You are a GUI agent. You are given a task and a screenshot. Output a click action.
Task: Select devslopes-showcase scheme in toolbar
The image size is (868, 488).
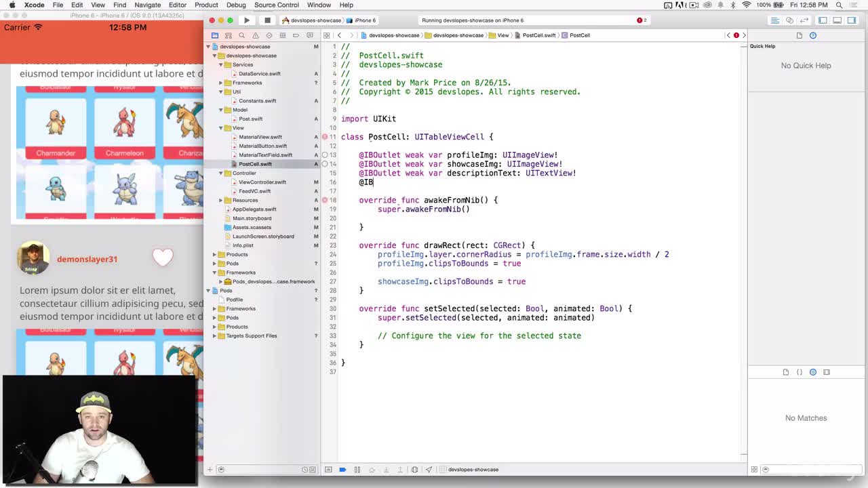pos(312,20)
